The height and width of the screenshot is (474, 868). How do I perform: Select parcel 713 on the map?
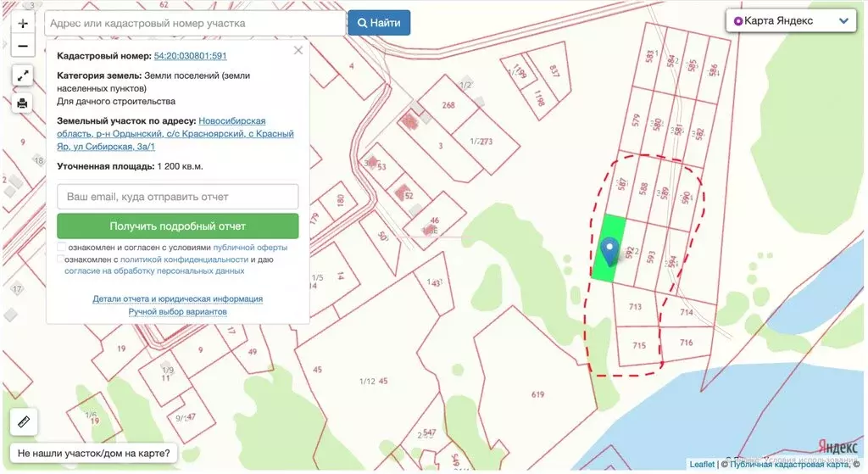[635, 306]
